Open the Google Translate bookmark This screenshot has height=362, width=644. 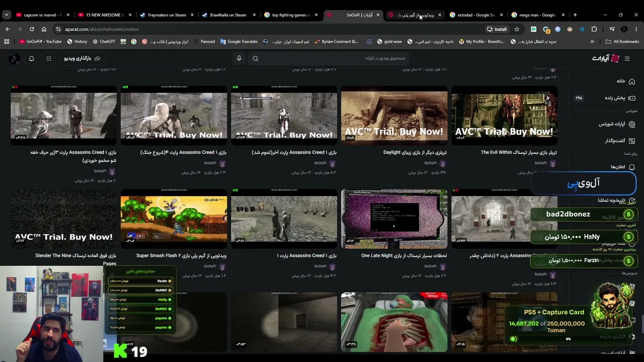click(x=238, y=42)
